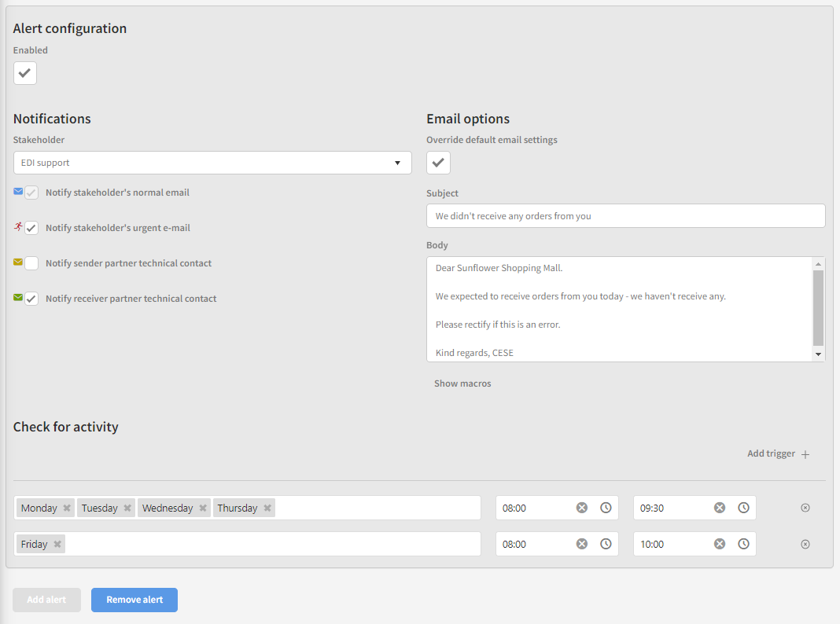Expand the Show macros section
Viewport: 840px width, 624px height.
tap(462, 384)
